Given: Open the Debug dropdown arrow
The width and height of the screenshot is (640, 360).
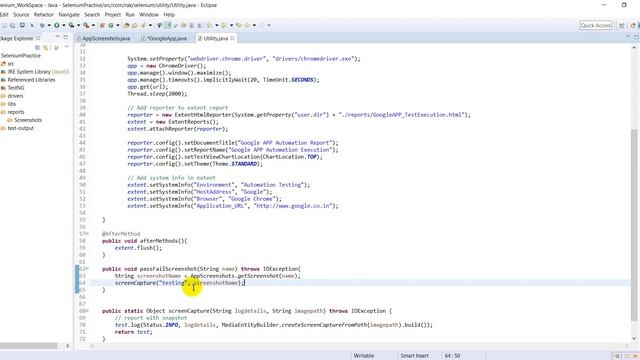Looking at the screenshot, I should pyautogui.click(x=49, y=25).
